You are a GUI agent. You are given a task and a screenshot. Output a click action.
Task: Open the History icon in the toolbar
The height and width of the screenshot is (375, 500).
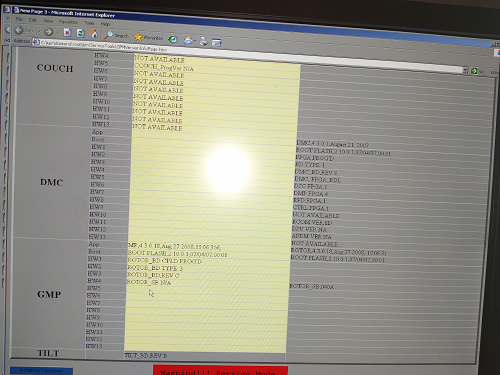click(x=172, y=39)
